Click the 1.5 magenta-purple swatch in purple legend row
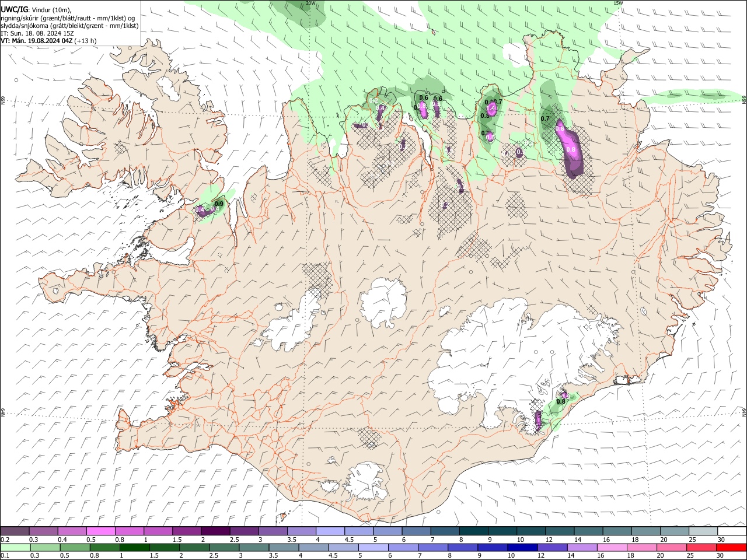Image resolution: width=747 pixels, height=560 pixels. coord(186,531)
